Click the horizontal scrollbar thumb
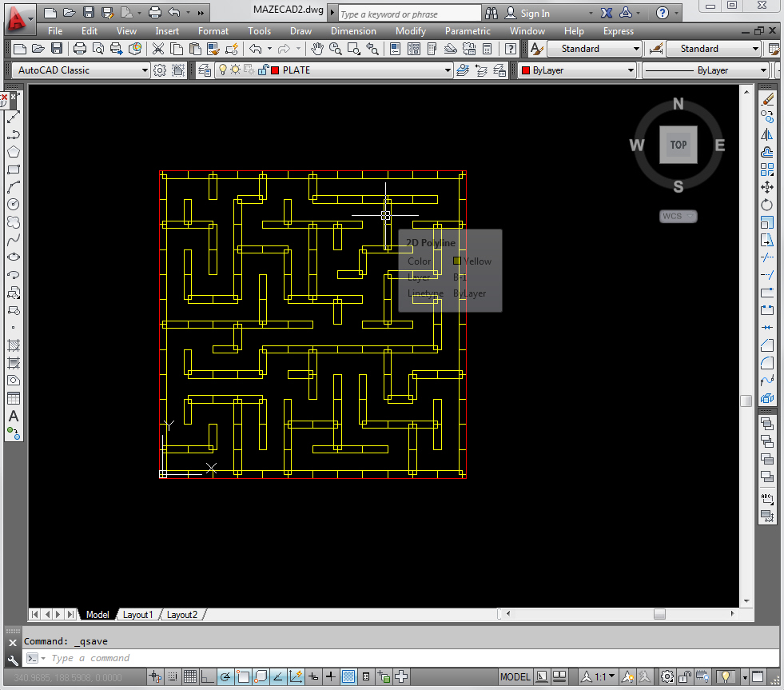The image size is (784, 690). click(659, 614)
